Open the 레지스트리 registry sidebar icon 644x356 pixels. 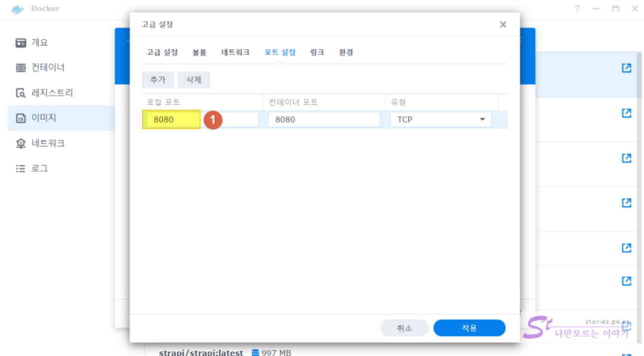pyautogui.click(x=20, y=93)
